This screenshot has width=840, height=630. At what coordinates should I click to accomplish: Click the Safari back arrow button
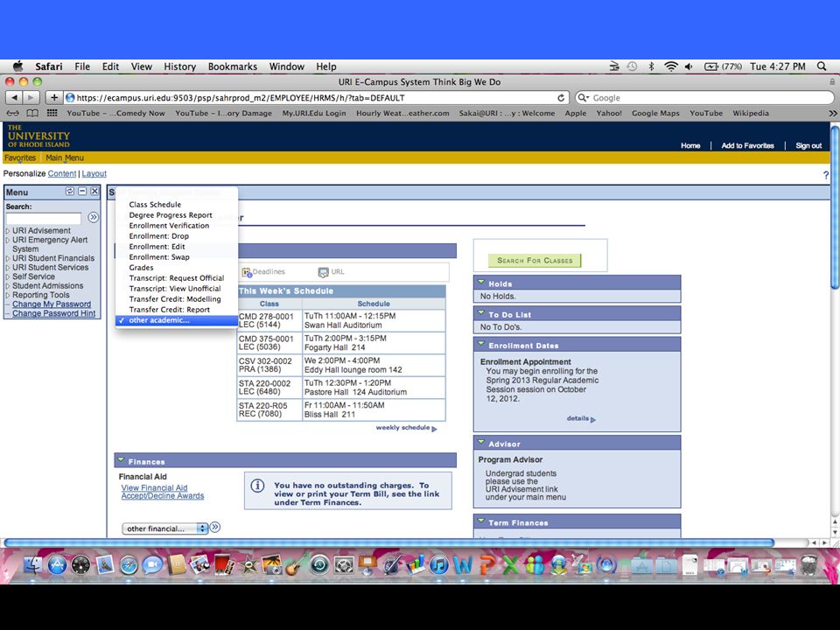click(14, 97)
